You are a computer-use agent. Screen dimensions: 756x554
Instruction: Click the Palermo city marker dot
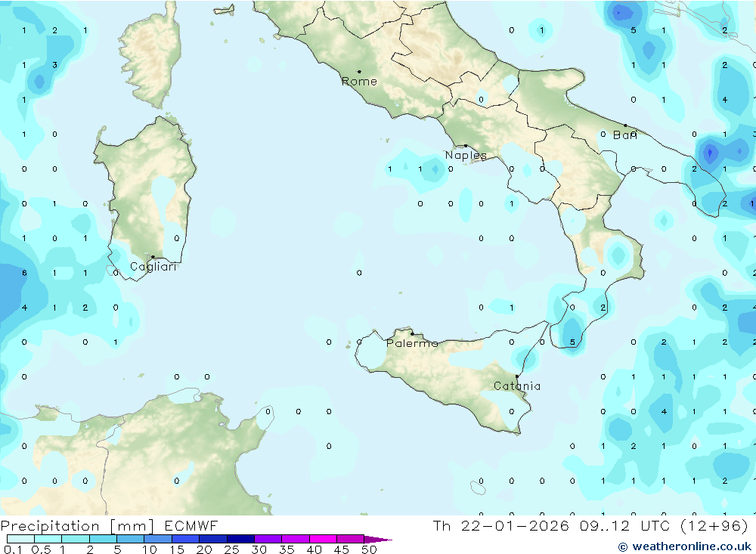412,333
